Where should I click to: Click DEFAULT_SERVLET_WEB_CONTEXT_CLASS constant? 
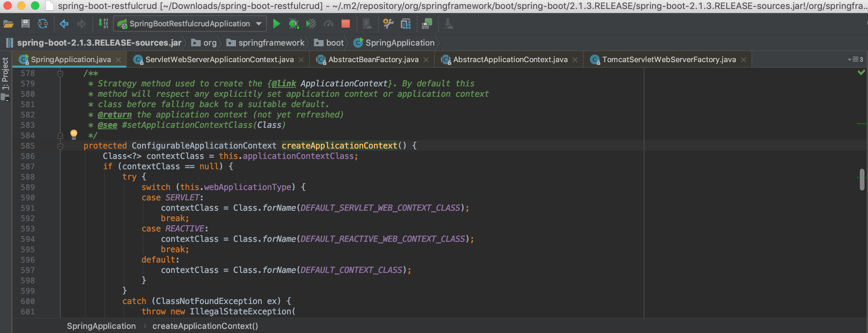[x=381, y=208]
